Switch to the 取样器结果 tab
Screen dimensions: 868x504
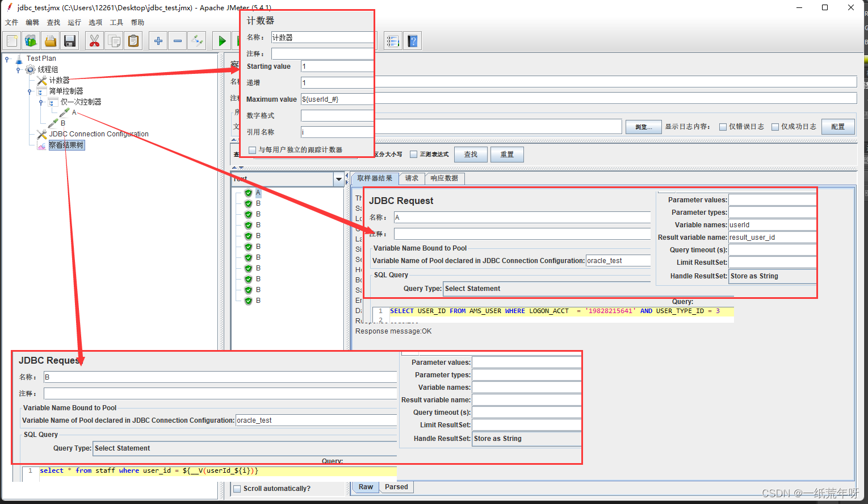[375, 178]
